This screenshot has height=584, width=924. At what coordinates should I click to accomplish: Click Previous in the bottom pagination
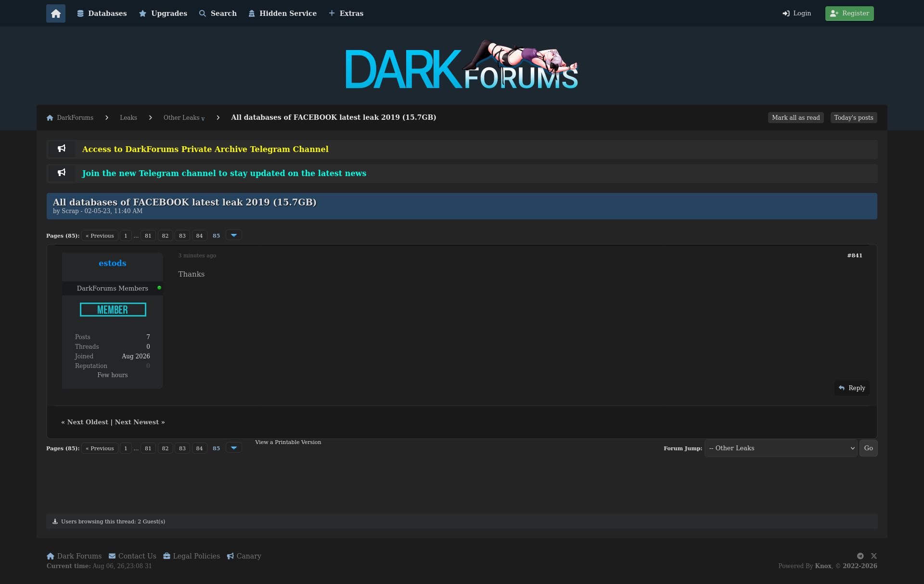100,448
